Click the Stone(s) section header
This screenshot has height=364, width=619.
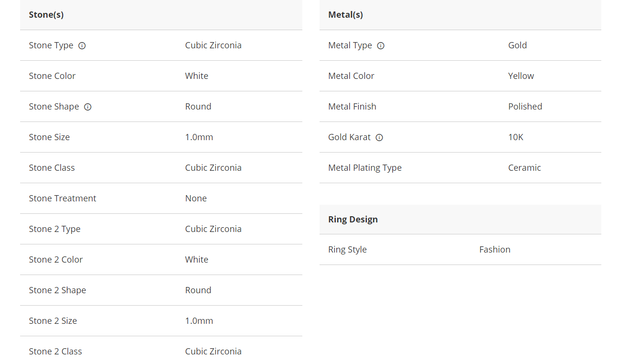46,15
